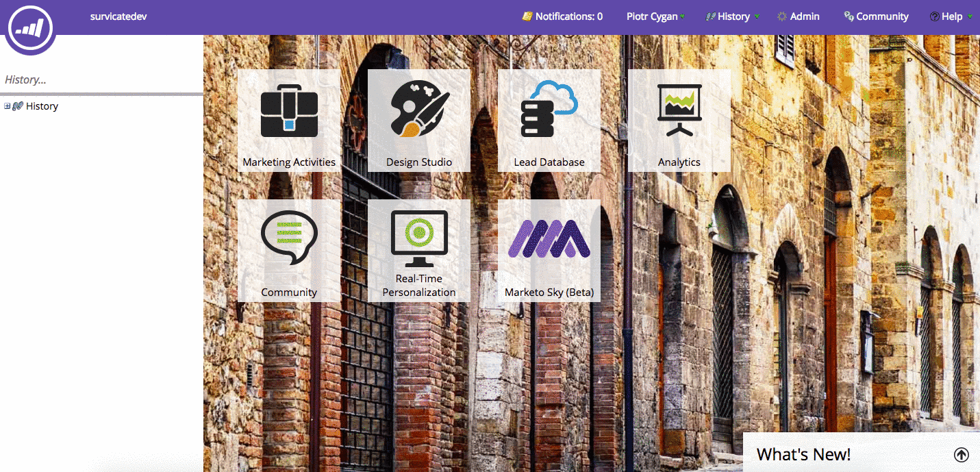Open the Piotr Cygan menu
This screenshot has width=980, height=472.
coord(652,16)
